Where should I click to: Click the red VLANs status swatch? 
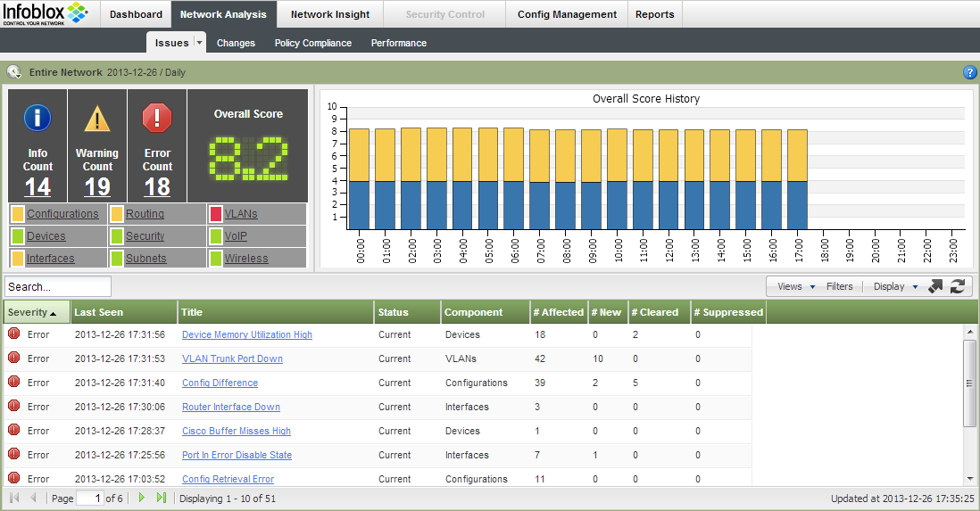pos(216,214)
